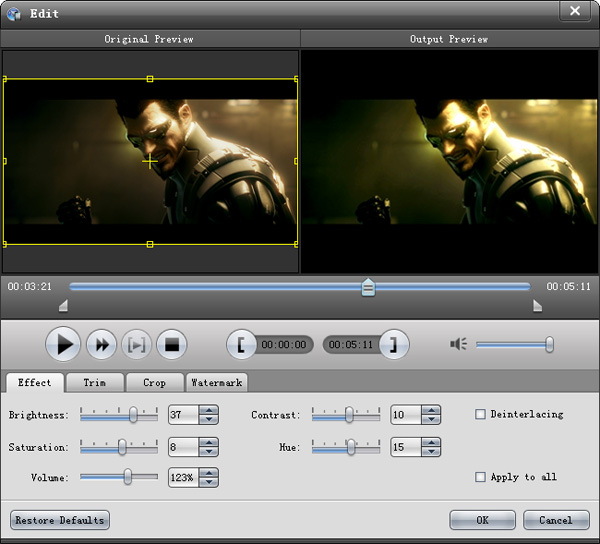Click the Volume effect slider handle
The height and width of the screenshot is (544, 600).
(127, 477)
